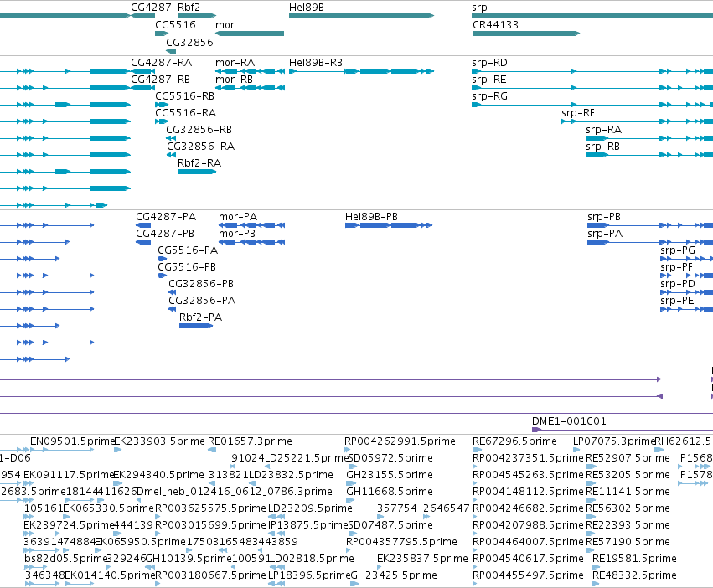Click the CG4287 gene label
The height and width of the screenshot is (588, 713).
point(151,8)
